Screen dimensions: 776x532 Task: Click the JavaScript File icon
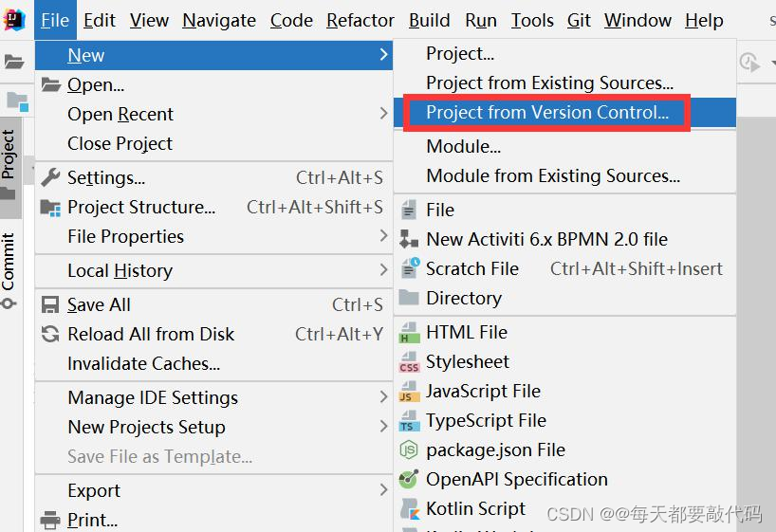pos(409,391)
